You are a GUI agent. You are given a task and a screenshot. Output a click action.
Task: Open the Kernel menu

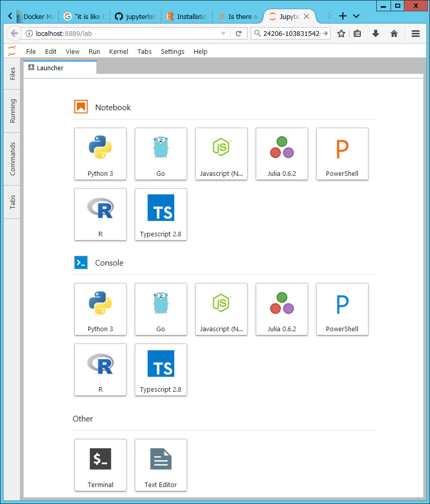click(118, 51)
